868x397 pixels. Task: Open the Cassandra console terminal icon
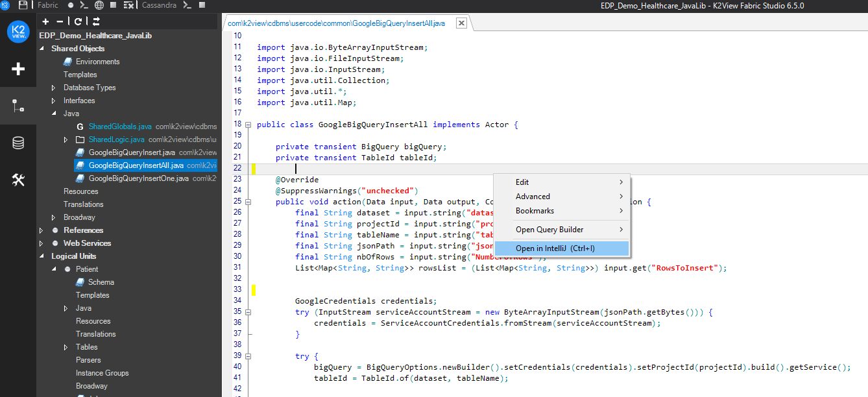tap(187, 5)
